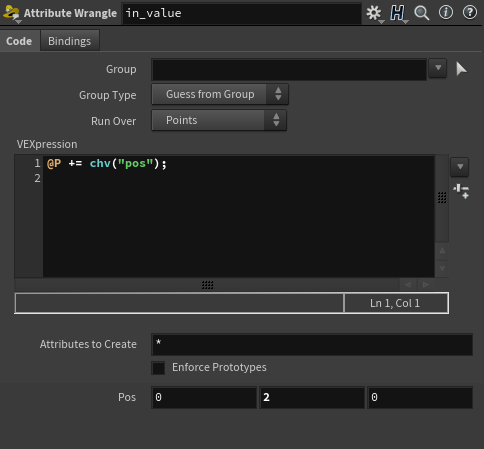
Task: Click the group selection arrow icon
Action: coord(461,69)
